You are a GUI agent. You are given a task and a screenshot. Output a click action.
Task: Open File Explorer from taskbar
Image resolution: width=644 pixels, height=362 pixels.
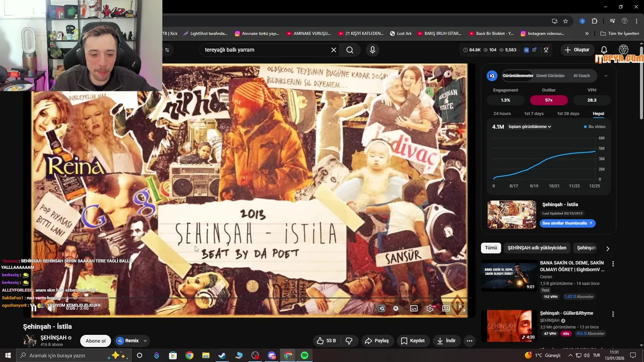click(x=206, y=355)
